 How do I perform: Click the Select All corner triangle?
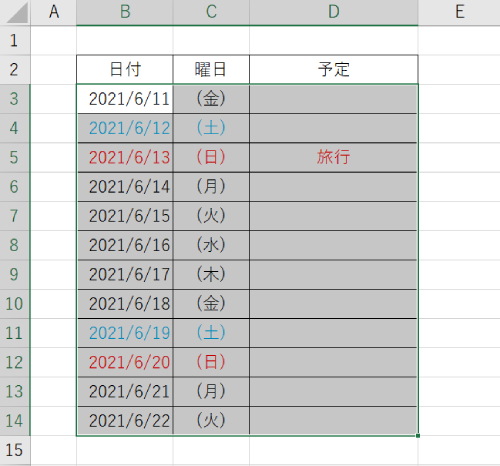(x=16, y=12)
